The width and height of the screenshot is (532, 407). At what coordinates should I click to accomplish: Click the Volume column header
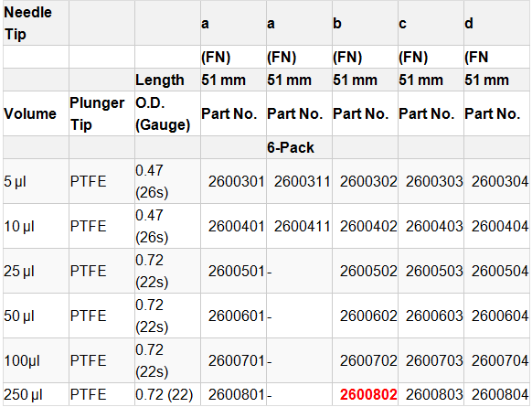tap(30, 113)
